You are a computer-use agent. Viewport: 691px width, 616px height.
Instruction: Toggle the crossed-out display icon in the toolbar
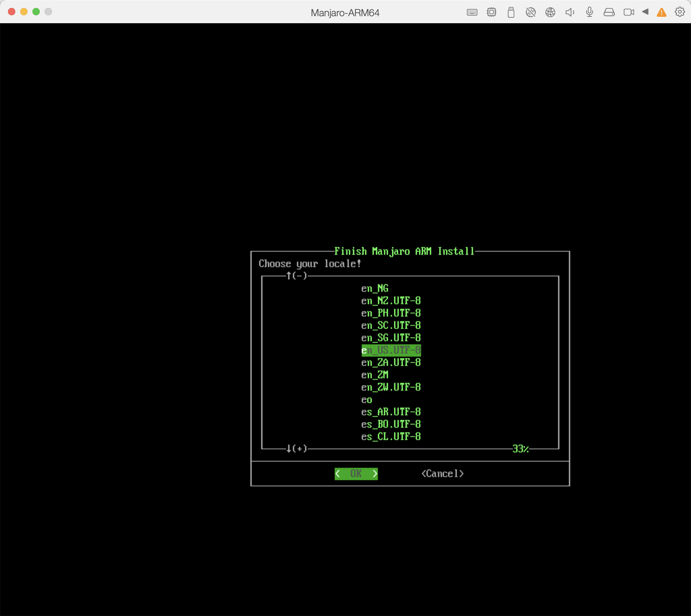pyautogui.click(x=530, y=13)
